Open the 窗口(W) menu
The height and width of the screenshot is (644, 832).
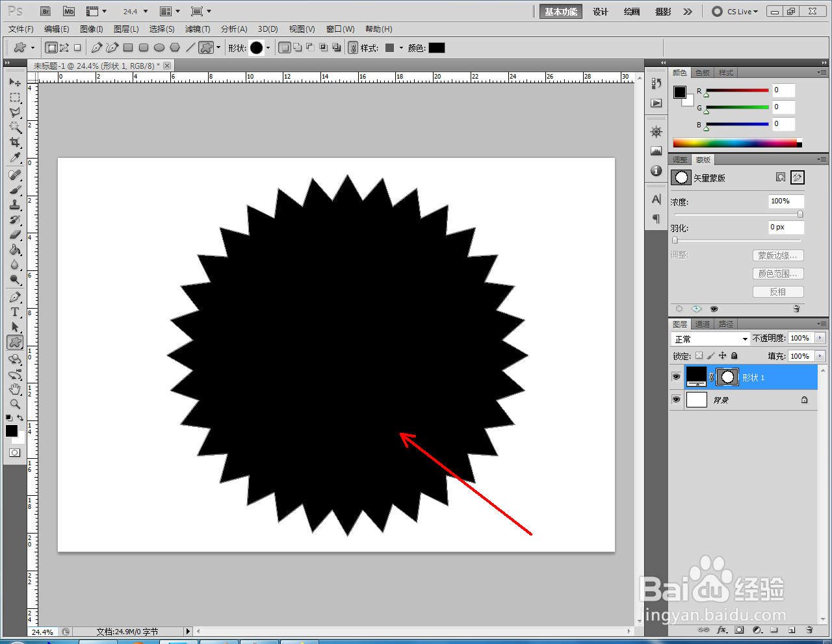point(341,29)
